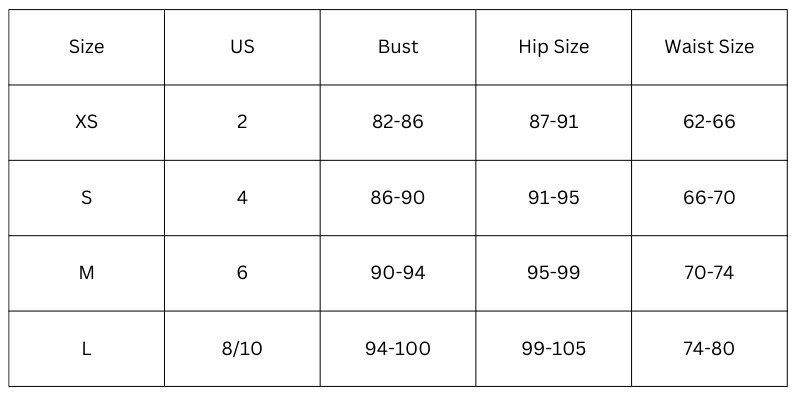Select the 82-86 bust measurement cell
Screen dimensions: 800x400
398,122
